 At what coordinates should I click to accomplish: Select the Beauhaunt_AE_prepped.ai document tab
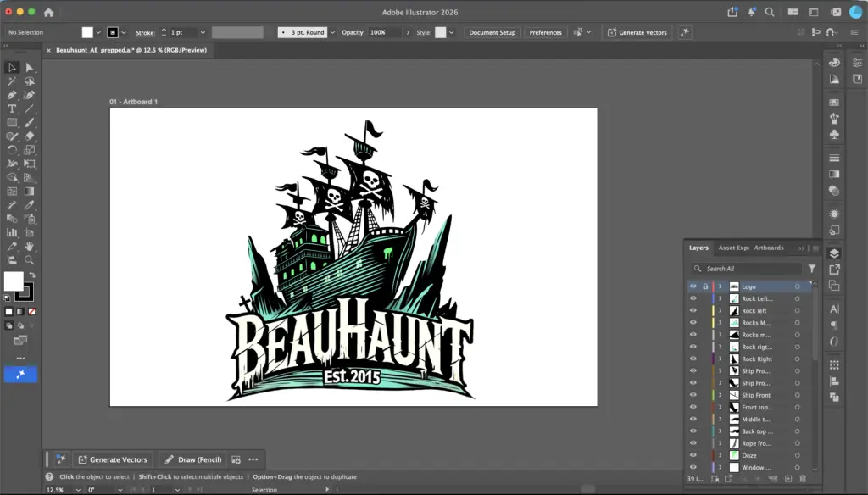coord(131,50)
